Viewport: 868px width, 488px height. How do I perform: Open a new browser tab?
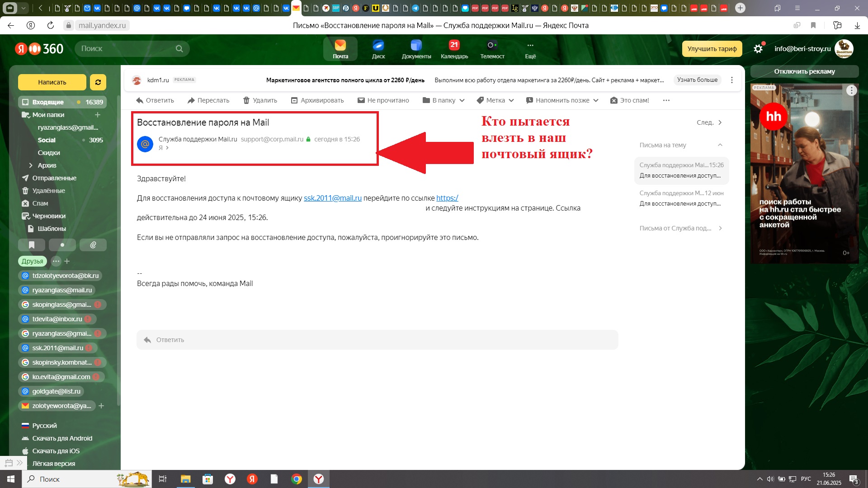click(740, 8)
